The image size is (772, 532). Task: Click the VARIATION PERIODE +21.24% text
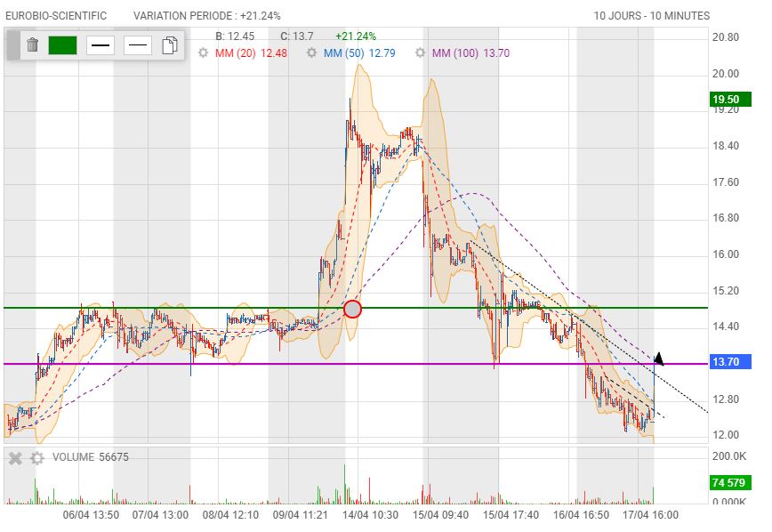coord(206,16)
